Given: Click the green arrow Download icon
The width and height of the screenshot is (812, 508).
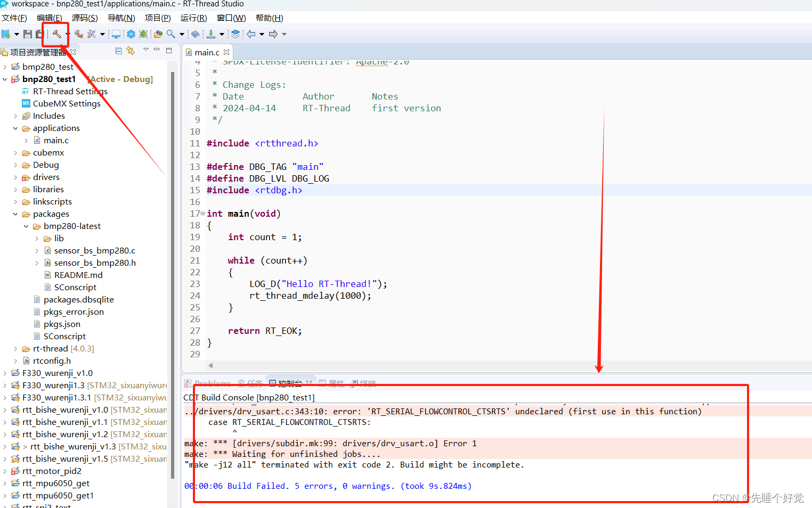Looking at the screenshot, I should [211, 34].
